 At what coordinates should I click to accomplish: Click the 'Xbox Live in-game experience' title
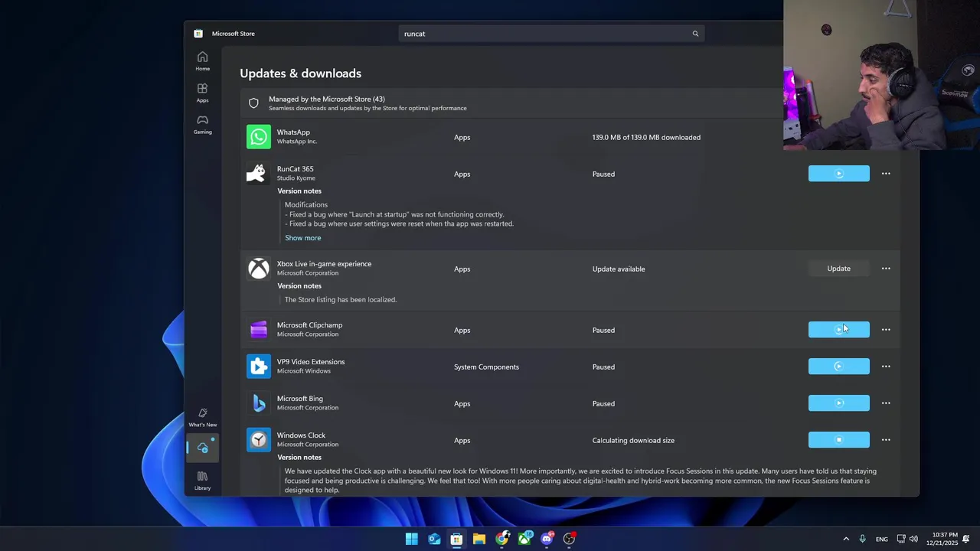point(324,264)
